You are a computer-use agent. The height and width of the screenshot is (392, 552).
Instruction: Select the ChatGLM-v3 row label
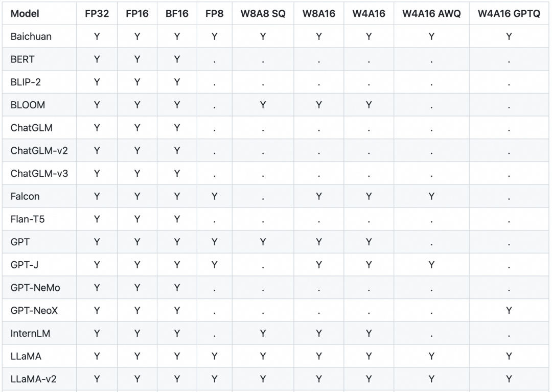tap(39, 174)
